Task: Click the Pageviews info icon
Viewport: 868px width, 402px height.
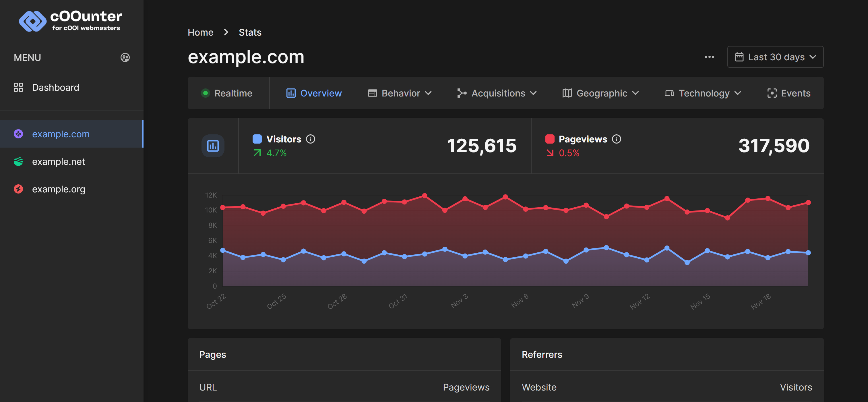Action: [x=616, y=139]
